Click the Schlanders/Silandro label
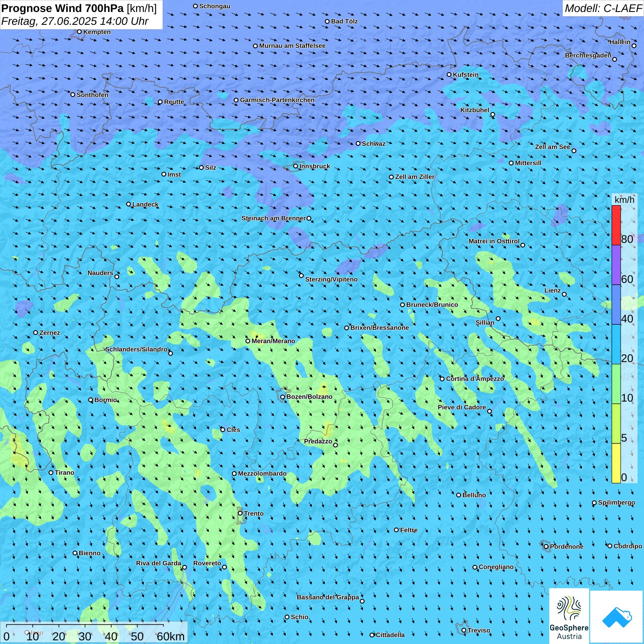Image resolution: width=644 pixels, height=644 pixels. click(x=136, y=349)
